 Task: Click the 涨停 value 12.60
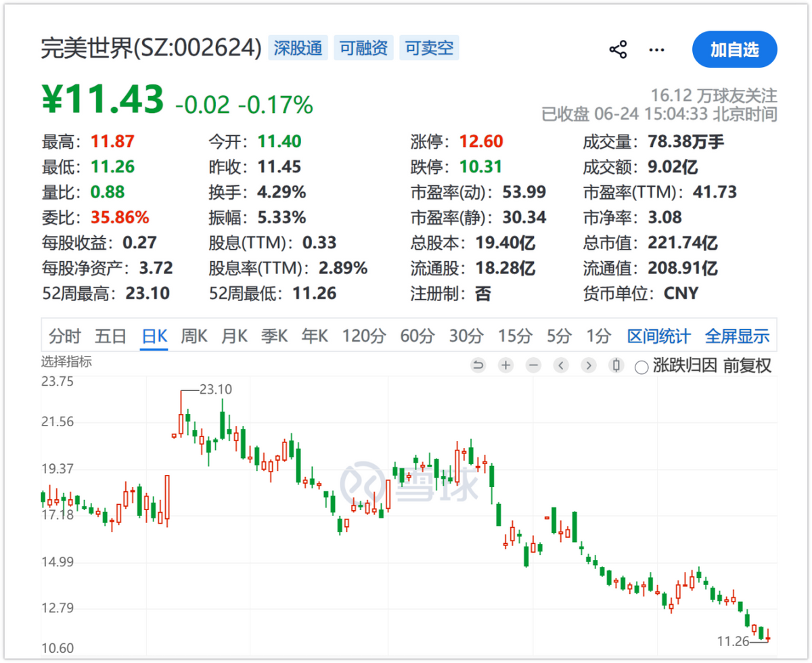click(x=481, y=141)
